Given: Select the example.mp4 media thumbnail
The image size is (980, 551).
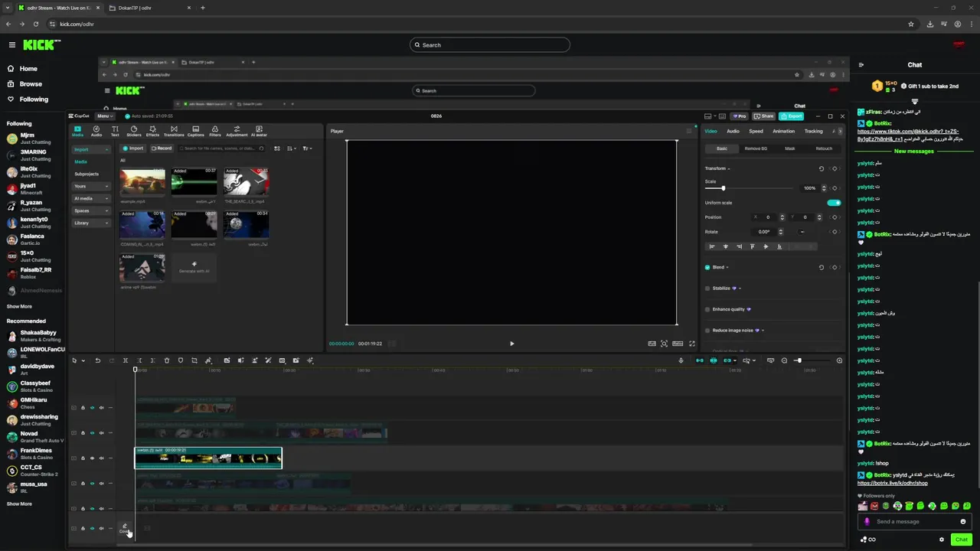Looking at the screenshot, I should point(142,182).
